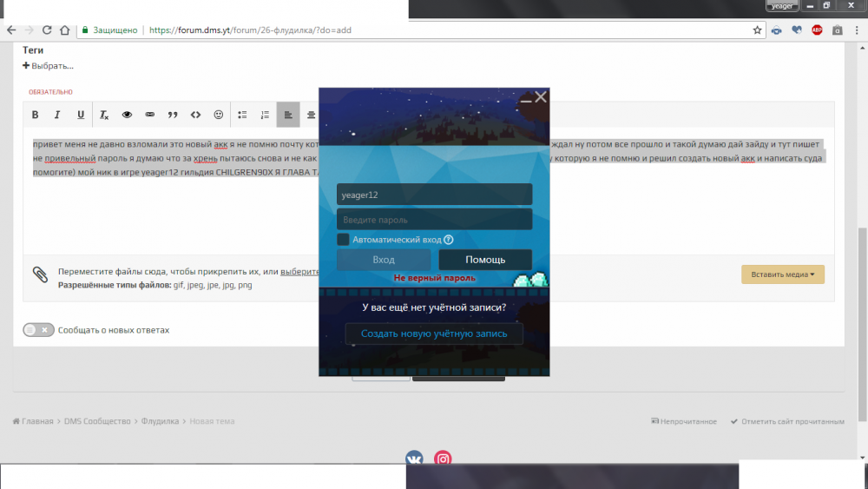Open the emoji smiley picker
This screenshot has width=868, height=489.
(219, 115)
